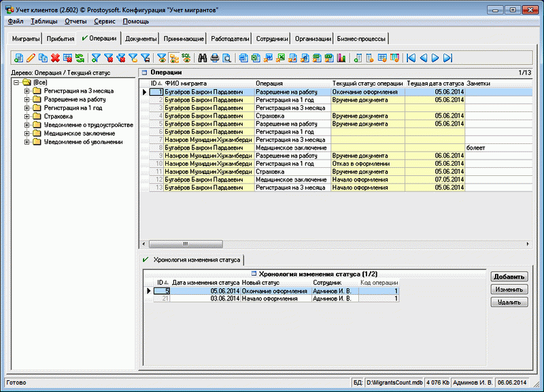Switch to the 'Работодатели' tab

(x=230, y=39)
